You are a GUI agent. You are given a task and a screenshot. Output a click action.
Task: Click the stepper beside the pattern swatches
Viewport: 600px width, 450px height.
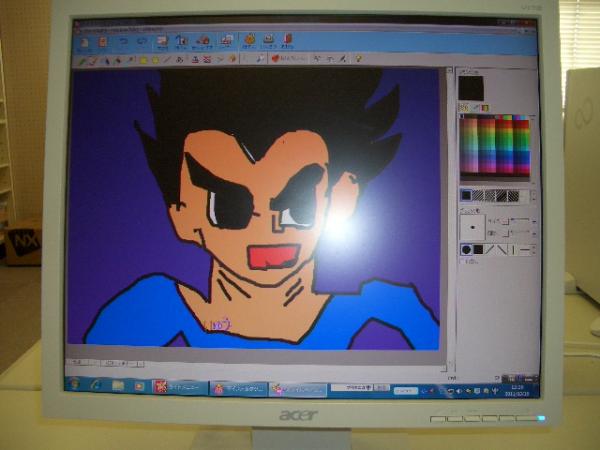pyautogui.click(x=534, y=196)
